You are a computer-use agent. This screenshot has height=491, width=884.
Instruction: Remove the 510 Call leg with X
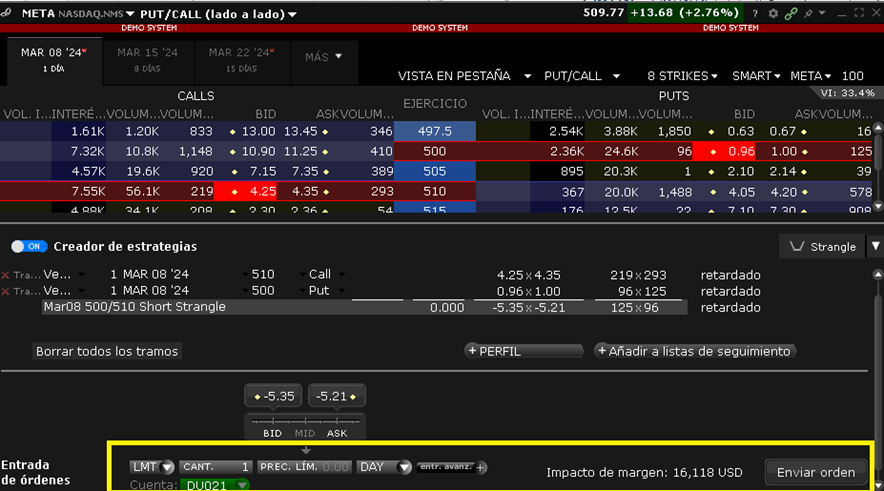click(x=6, y=275)
